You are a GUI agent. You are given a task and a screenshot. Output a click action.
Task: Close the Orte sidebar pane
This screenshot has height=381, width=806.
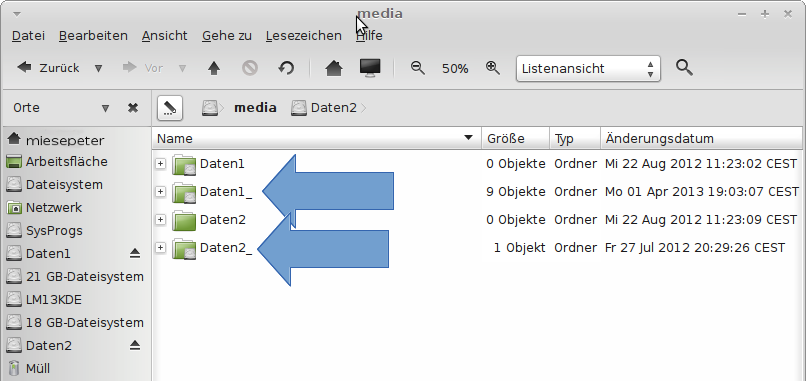133,108
